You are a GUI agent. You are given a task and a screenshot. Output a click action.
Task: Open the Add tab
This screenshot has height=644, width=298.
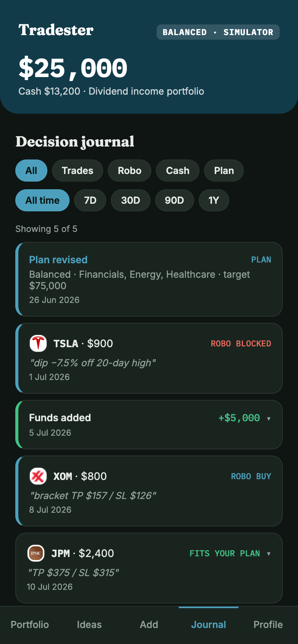tap(149, 625)
